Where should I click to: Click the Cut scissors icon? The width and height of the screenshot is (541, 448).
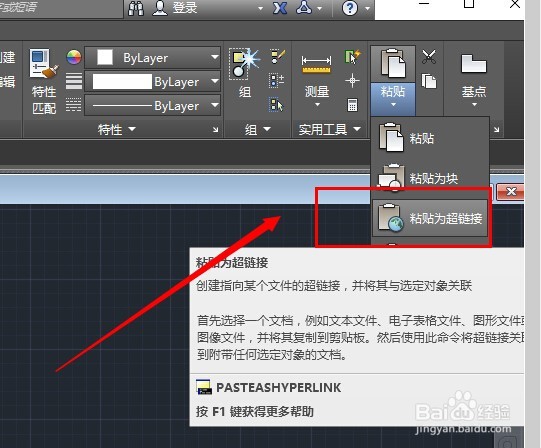429,57
